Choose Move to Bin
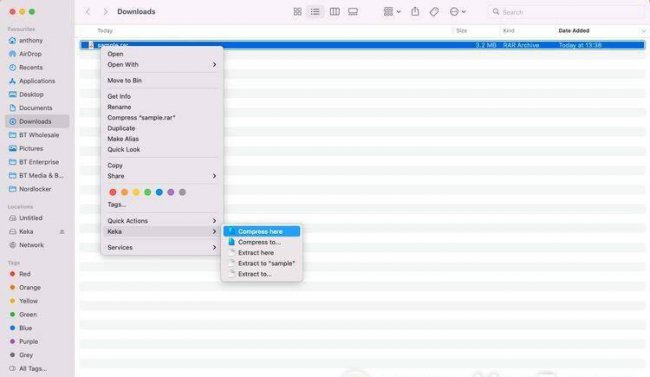650x377 pixels. pos(162,80)
